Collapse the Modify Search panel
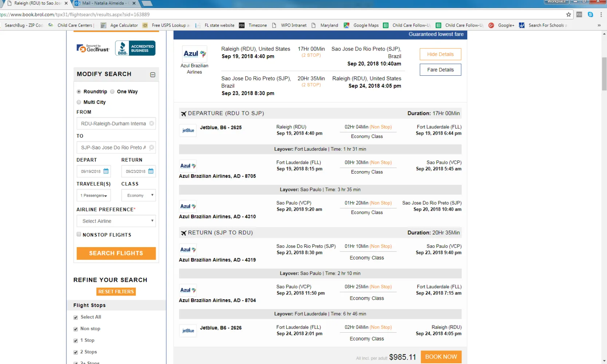Image resolution: width=607 pixels, height=364 pixels. 153,75
